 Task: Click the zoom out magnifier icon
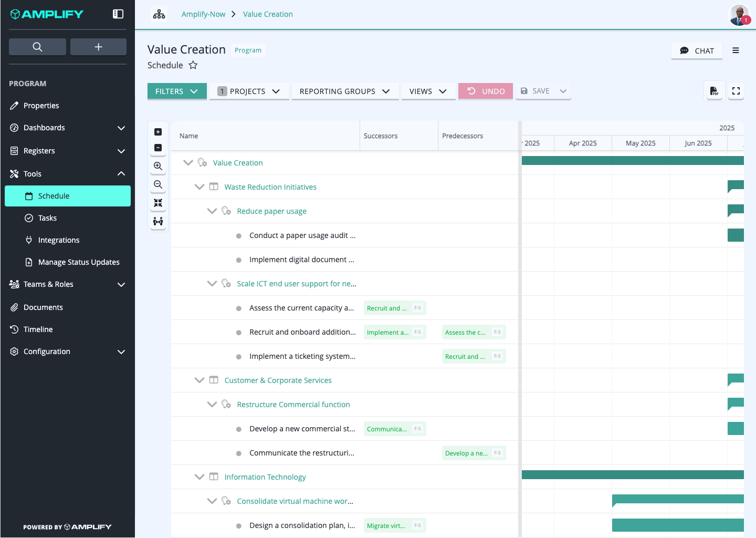158,184
